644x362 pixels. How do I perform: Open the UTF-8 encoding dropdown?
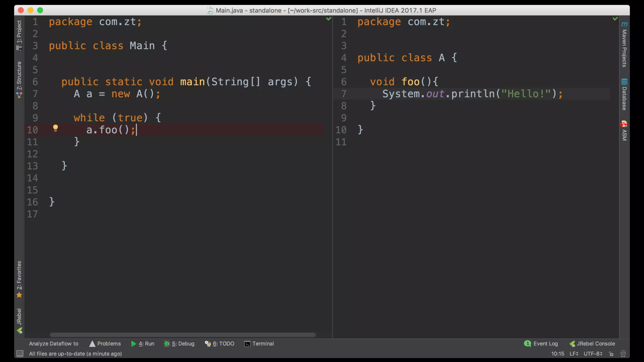point(593,354)
